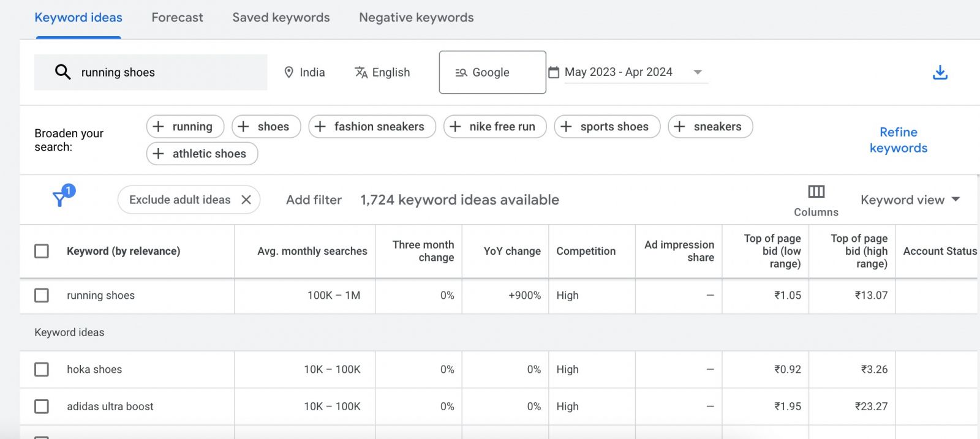The image size is (980, 439).
Task: Click the Account Status column header
Action: pyautogui.click(x=940, y=251)
